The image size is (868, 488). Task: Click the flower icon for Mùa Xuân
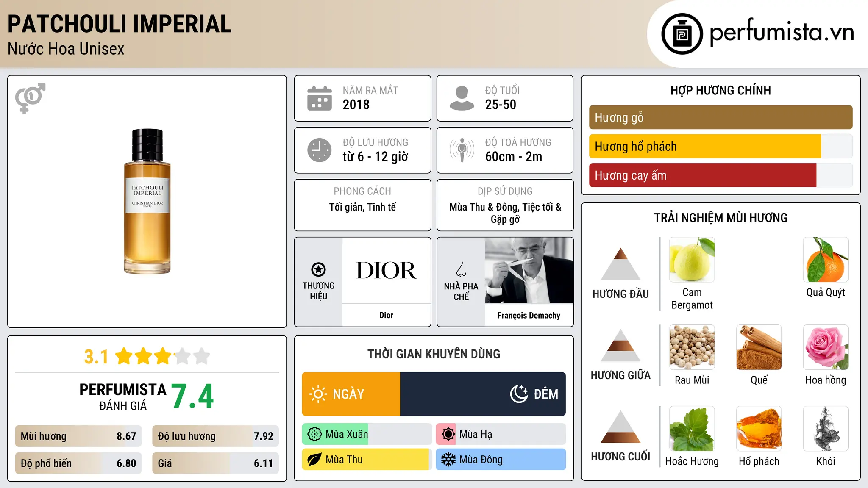(314, 434)
